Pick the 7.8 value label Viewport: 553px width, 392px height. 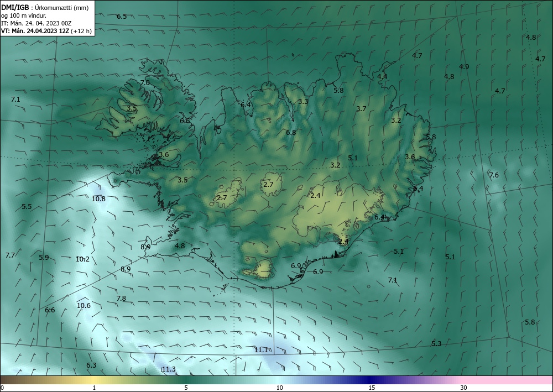click(121, 299)
